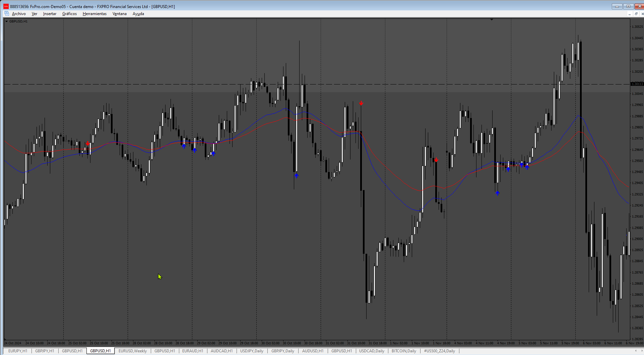Image resolution: width=644 pixels, height=355 pixels.
Task: Switch to the EURJPY,H1 chart tab
Action: coord(18,351)
